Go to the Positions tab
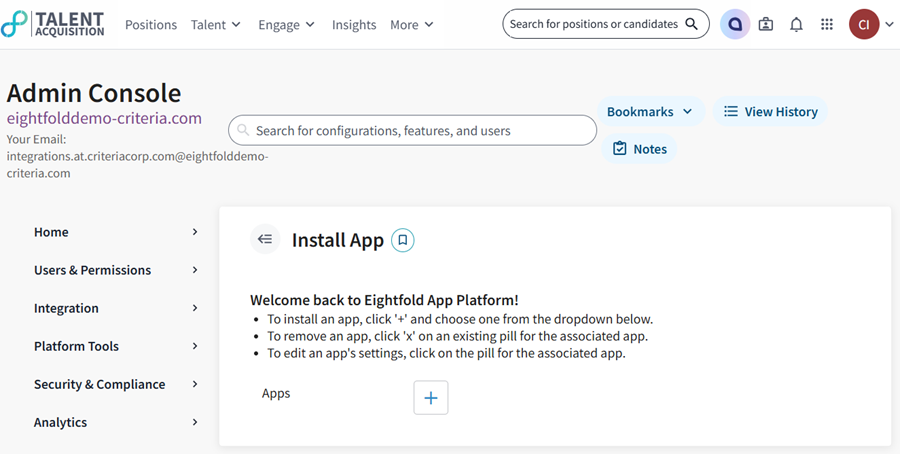The image size is (900, 454). point(151,24)
